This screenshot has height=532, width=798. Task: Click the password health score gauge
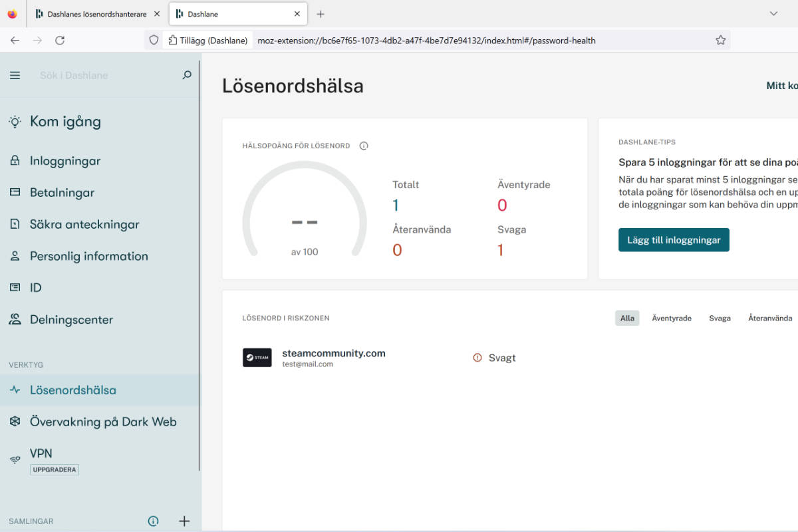(305, 210)
